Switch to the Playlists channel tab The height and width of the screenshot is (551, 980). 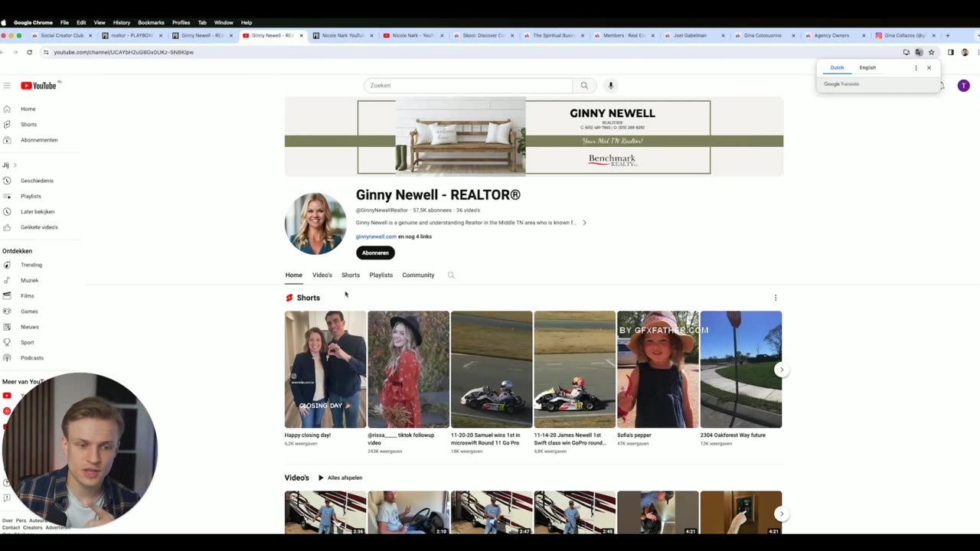click(381, 275)
